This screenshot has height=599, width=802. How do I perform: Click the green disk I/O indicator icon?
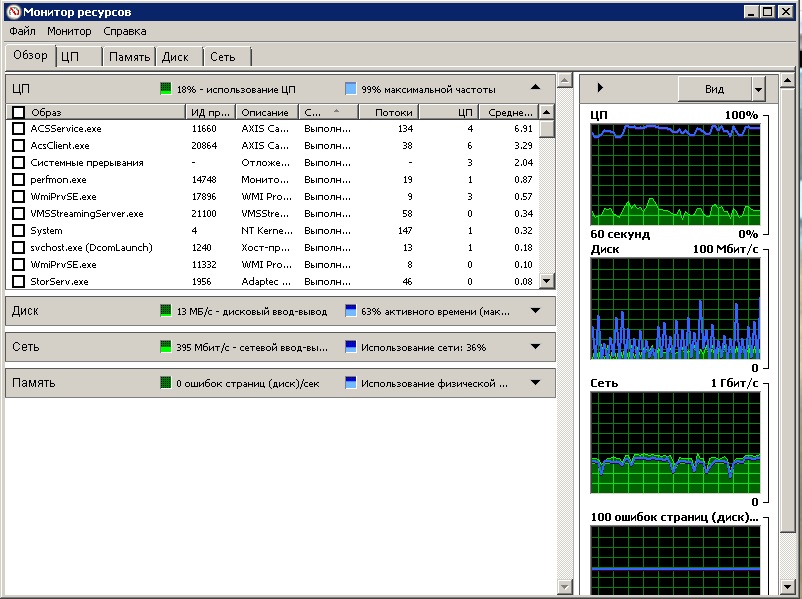pos(166,311)
